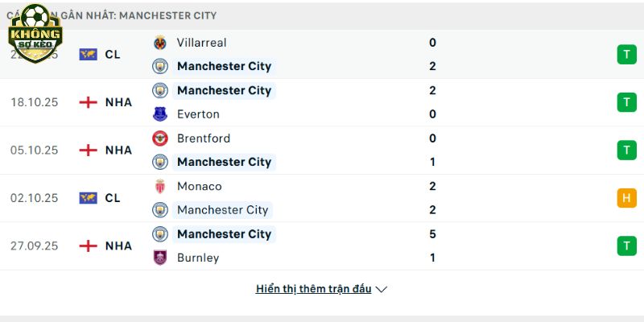This screenshot has height=322, width=644.
Task: Click the Burnley club crest icon
Action: (160, 258)
